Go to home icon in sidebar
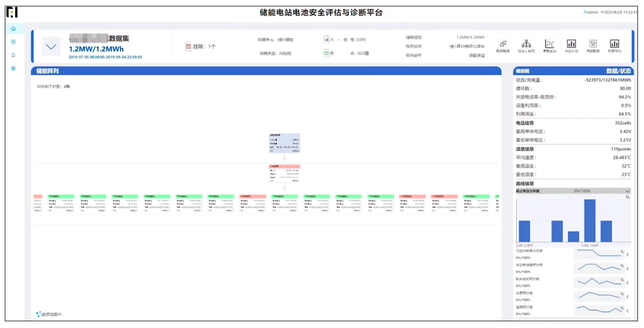The width and height of the screenshot is (644, 328). tap(14, 29)
